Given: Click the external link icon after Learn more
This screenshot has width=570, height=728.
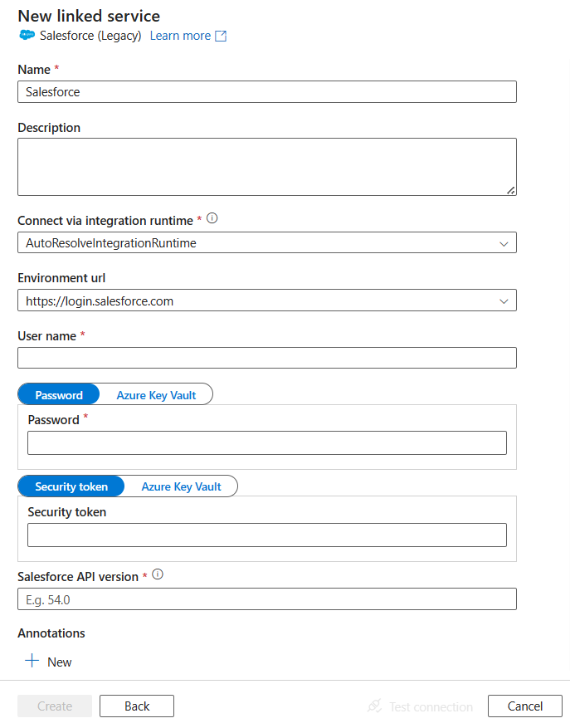Looking at the screenshot, I should [218, 36].
